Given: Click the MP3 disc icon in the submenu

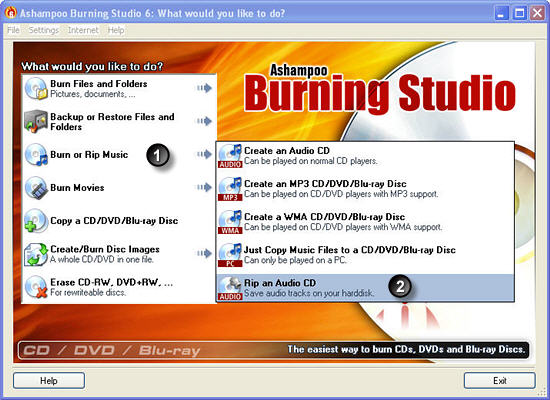Looking at the screenshot, I should coord(230,189).
